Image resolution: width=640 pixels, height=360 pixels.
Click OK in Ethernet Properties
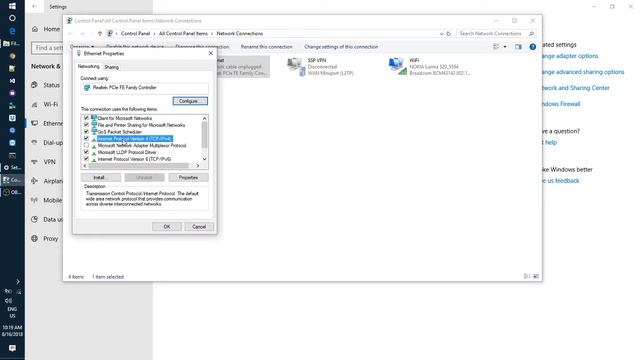coord(167,227)
